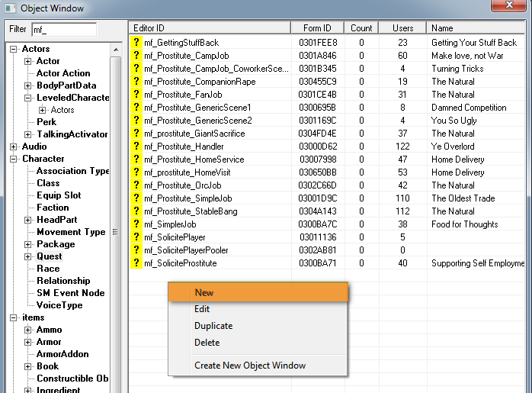Click the icon beside mf_SolicitePlayer
Image resolution: width=532 pixels, height=393 pixels.
point(136,237)
